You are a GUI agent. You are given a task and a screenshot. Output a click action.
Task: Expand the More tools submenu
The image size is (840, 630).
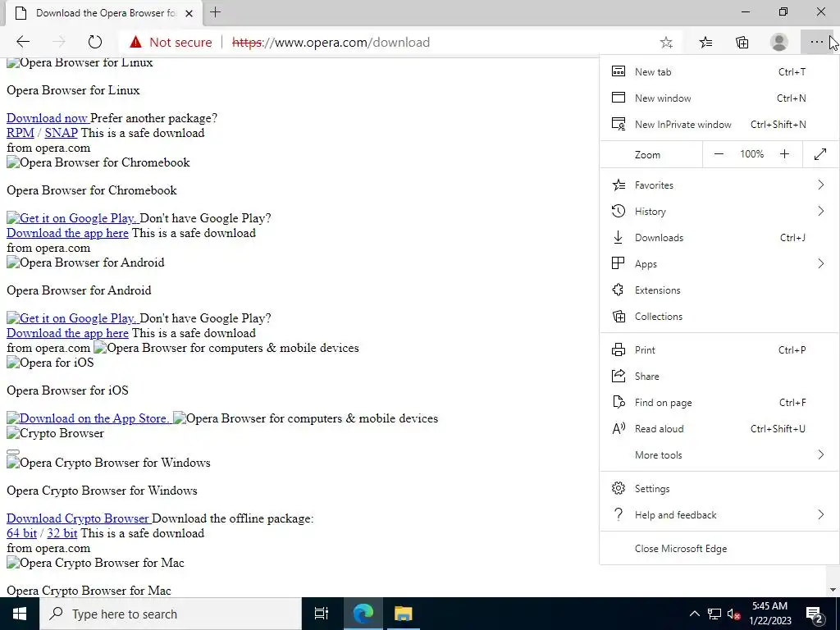pyautogui.click(x=719, y=454)
